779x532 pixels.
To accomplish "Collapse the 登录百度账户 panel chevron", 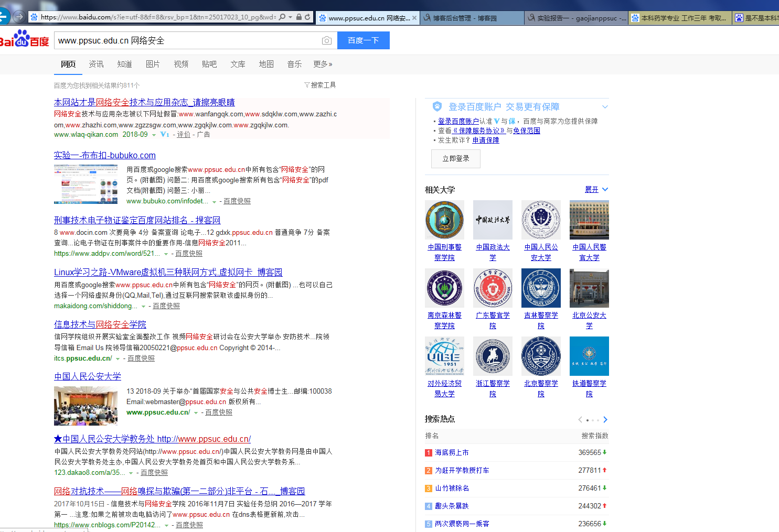I will (605, 107).
